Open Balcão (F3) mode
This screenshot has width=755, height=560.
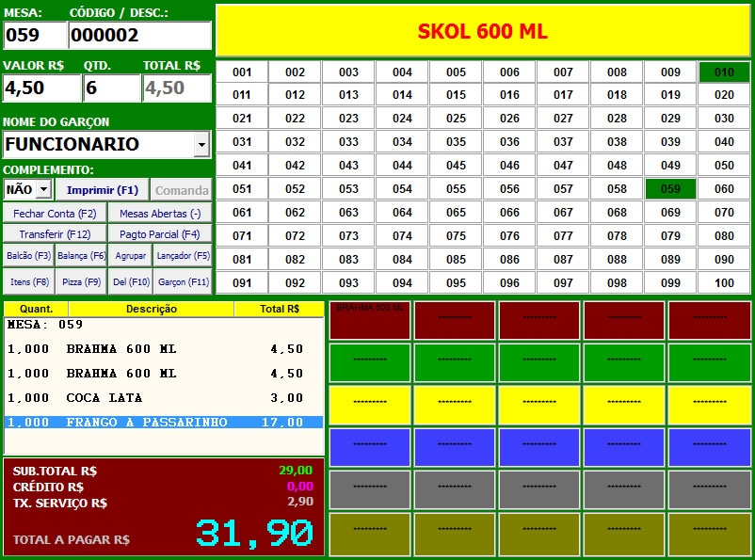pyautogui.click(x=28, y=255)
